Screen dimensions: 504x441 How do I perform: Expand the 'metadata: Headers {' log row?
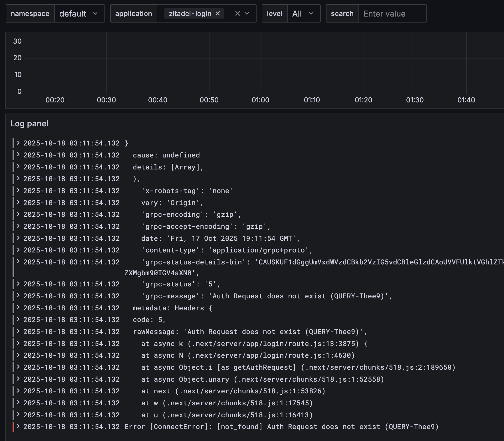click(18, 308)
